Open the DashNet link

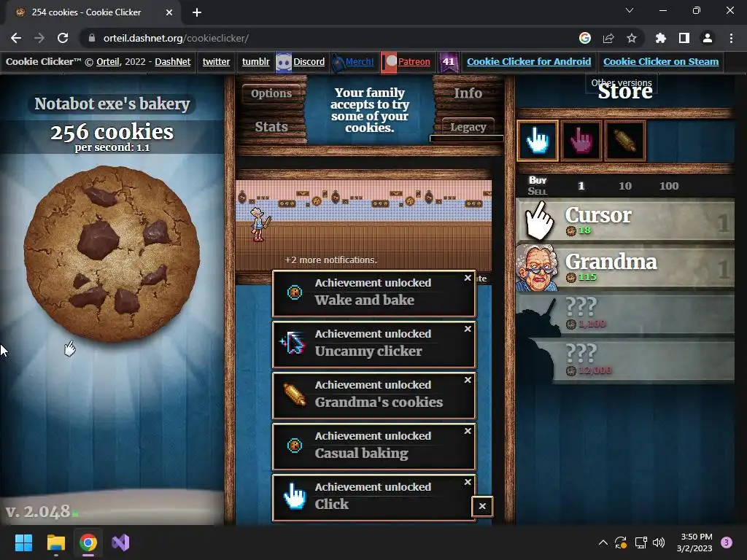coord(172,61)
